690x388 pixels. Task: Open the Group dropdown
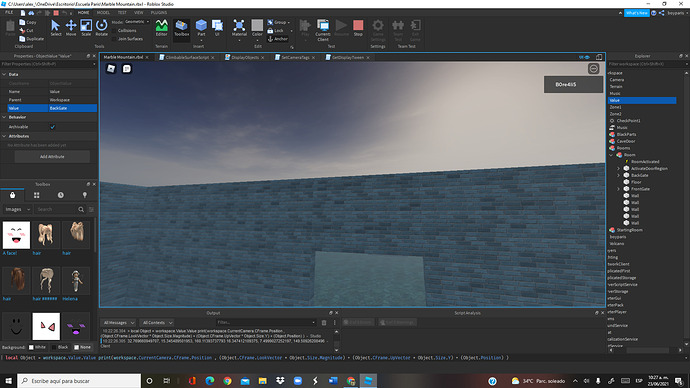(279, 22)
